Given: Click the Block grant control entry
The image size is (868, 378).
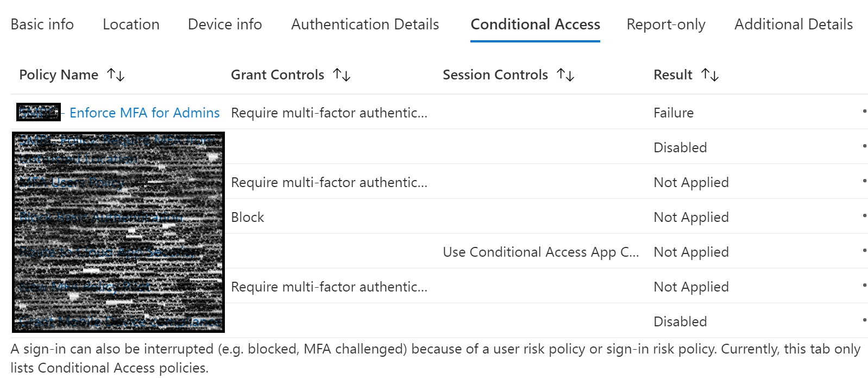Looking at the screenshot, I should 248,217.
